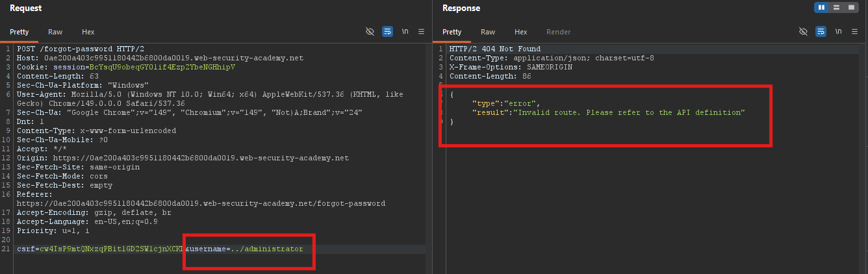This screenshot has height=274, width=868.
Task: Click the Dnt: 1 line
Action: click(x=31, y=121)
